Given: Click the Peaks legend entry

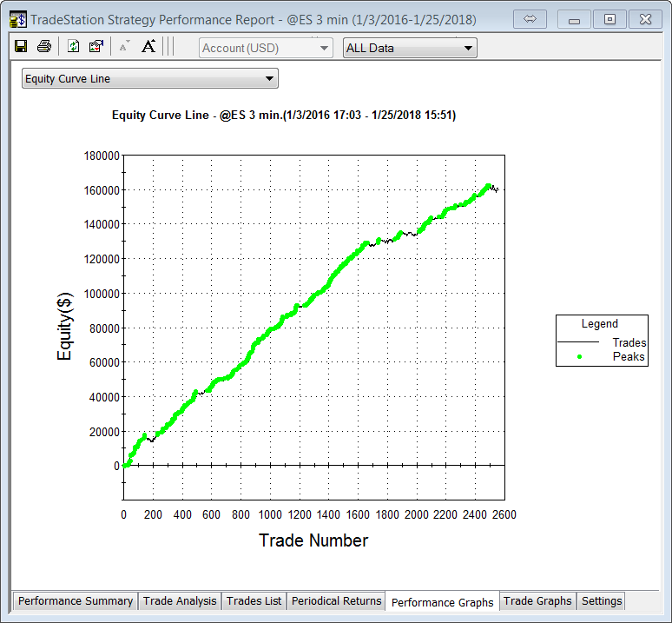Looking at the screenshot, I should tap(629, 356).
